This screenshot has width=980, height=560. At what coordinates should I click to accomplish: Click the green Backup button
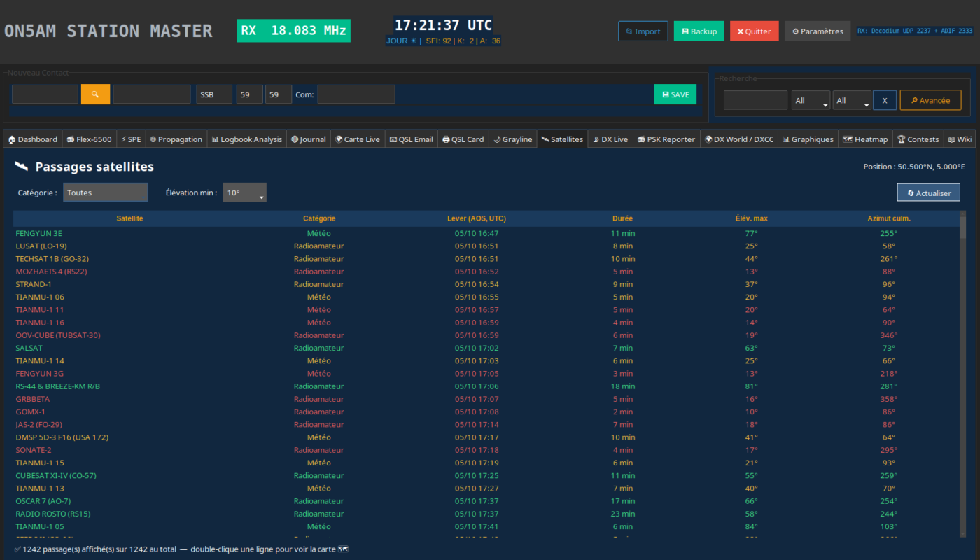699,31
